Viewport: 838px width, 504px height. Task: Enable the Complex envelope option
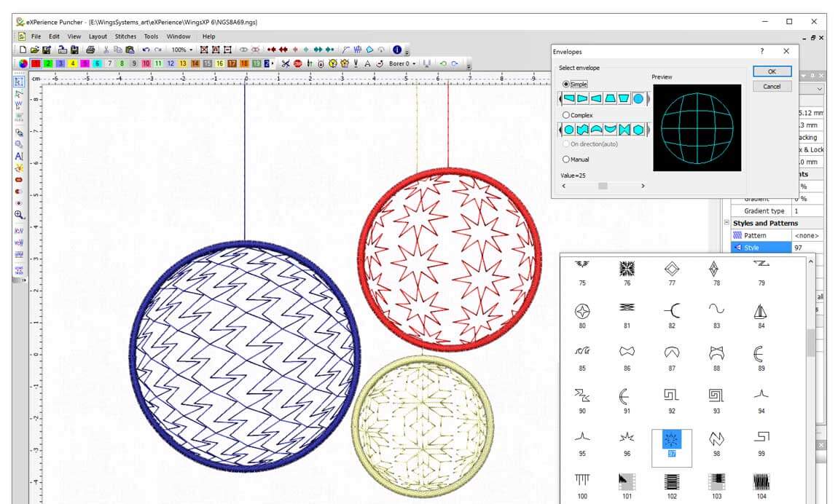point(566,115)
